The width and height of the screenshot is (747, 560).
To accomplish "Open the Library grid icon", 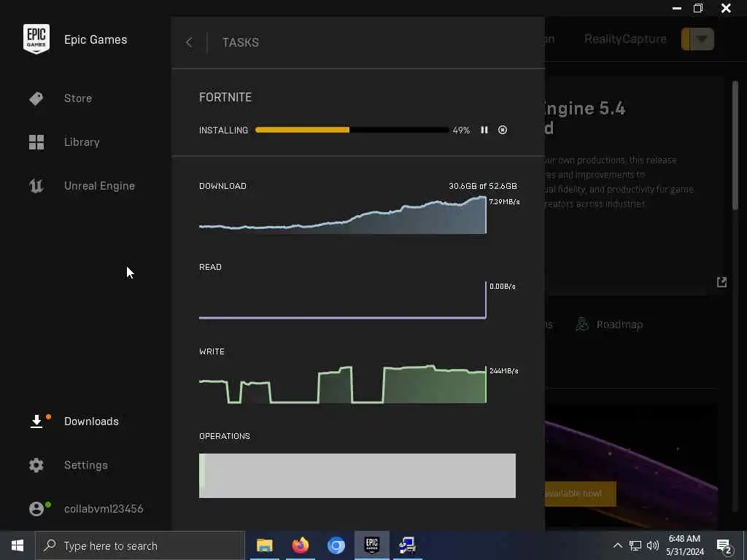I will click(36, 142).
